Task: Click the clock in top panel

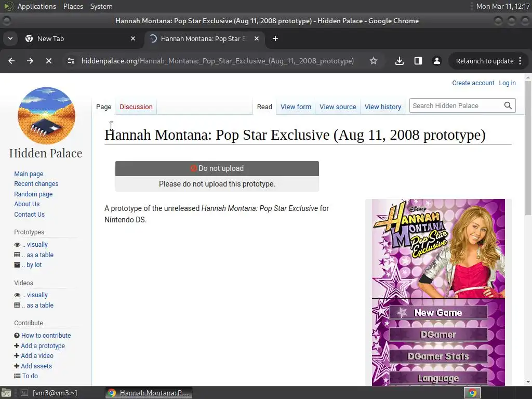Action: point(503,6)
